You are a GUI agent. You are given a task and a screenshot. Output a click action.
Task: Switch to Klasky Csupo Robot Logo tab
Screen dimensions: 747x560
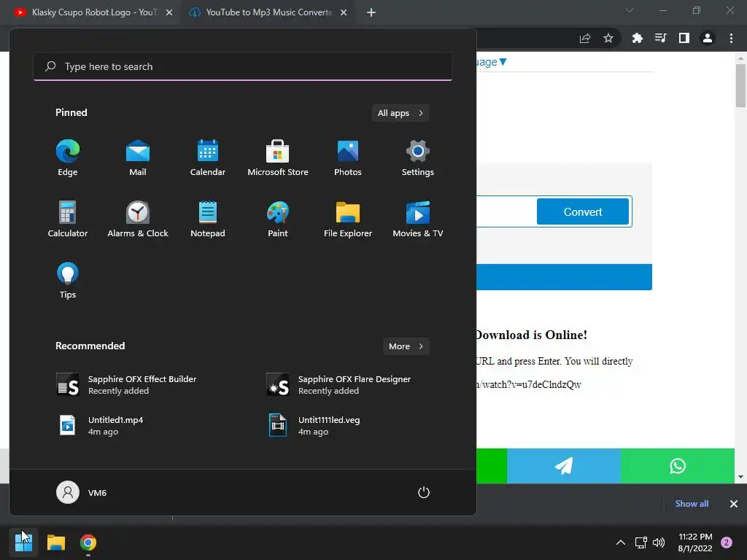pos(90,12)
